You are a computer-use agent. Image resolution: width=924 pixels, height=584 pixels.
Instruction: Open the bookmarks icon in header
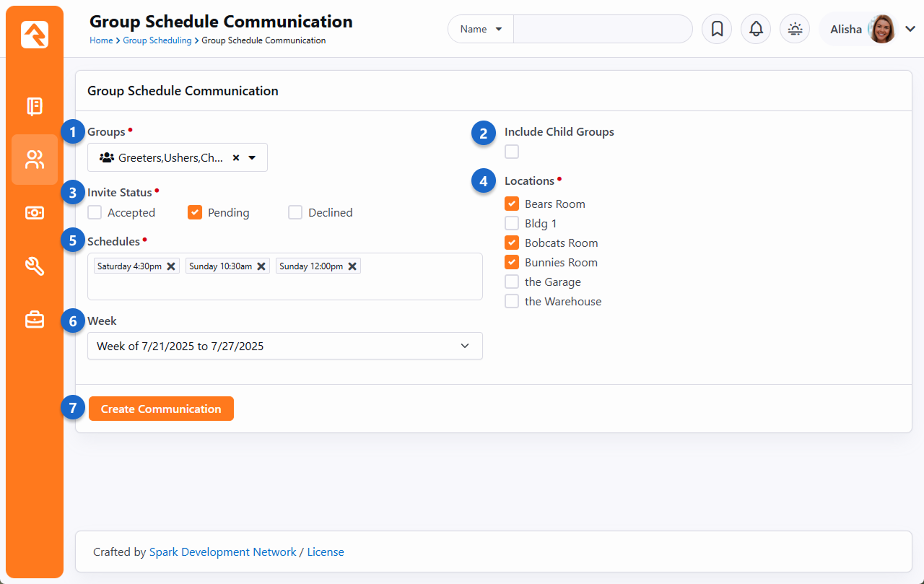tap(717, 30)
